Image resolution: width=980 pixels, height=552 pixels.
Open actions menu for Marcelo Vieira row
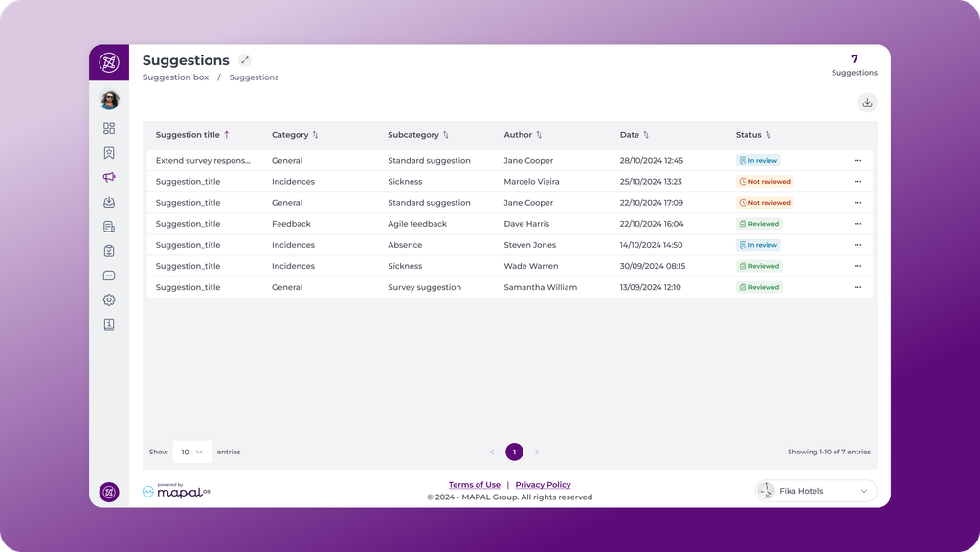point(857,182)
